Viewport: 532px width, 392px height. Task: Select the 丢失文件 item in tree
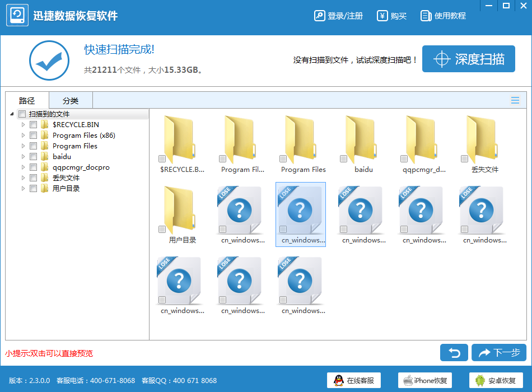[x=66, y=178]
